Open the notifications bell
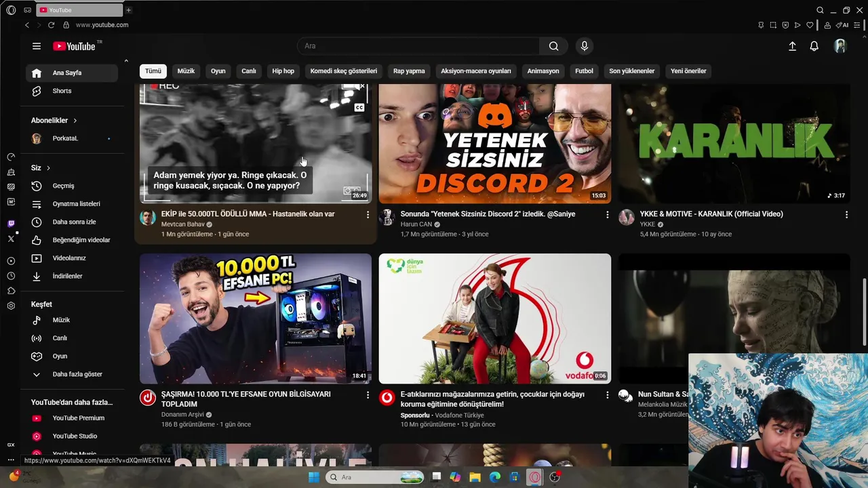 coord(814,46)
